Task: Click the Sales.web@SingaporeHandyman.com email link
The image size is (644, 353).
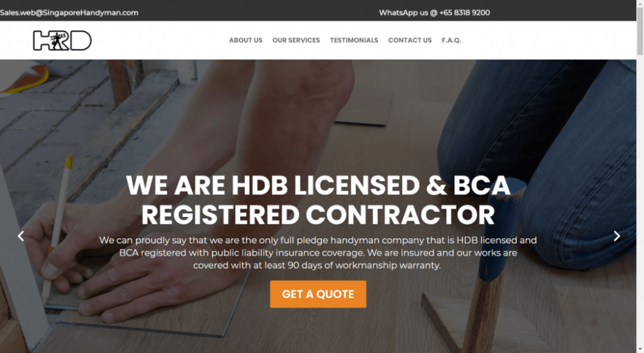Action: coord(69,13)
